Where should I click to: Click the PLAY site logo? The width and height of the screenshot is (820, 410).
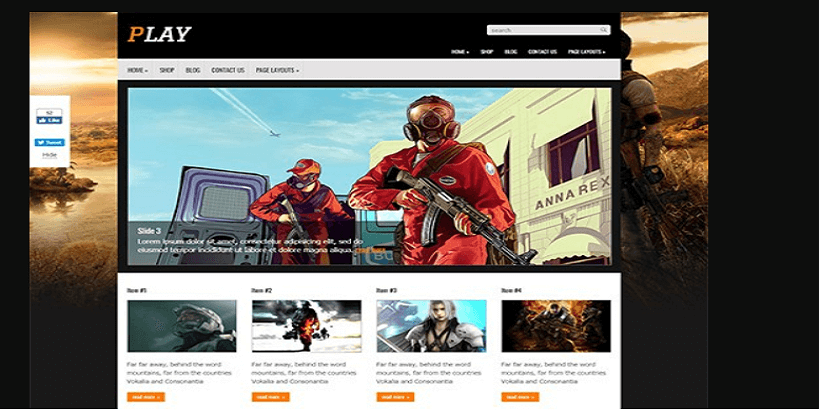click(160, 34)
